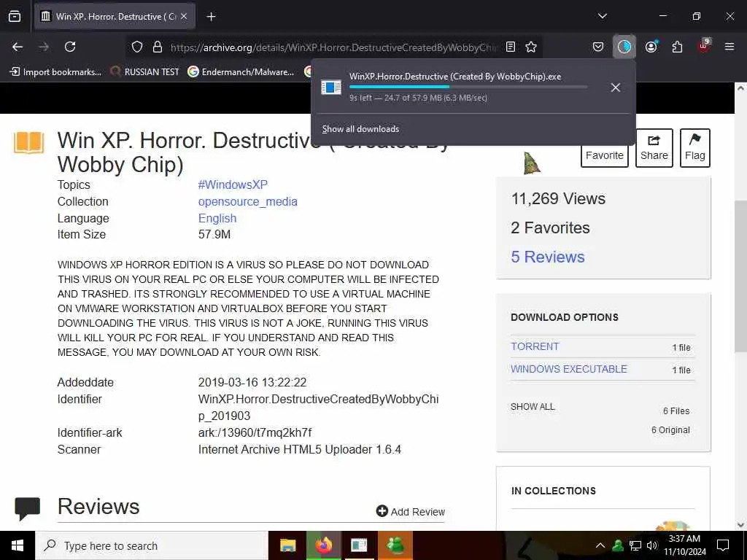Click the download progress bar

(x=468, y=87)
